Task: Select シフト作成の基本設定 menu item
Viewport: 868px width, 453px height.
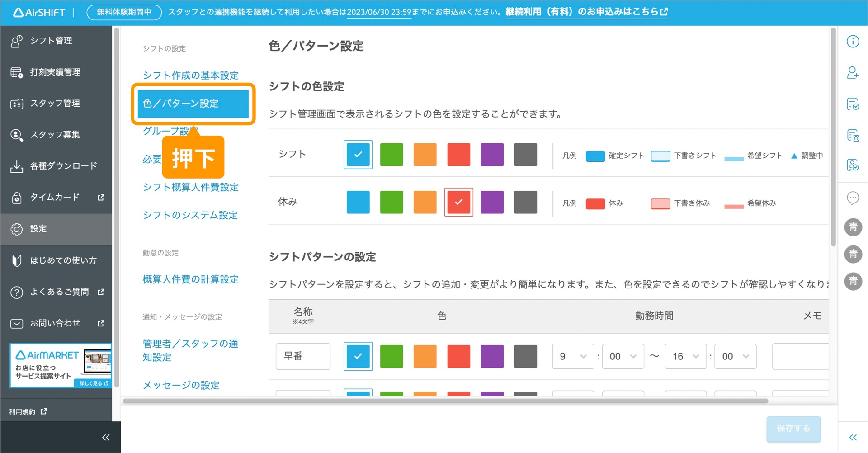Action: 190,75
